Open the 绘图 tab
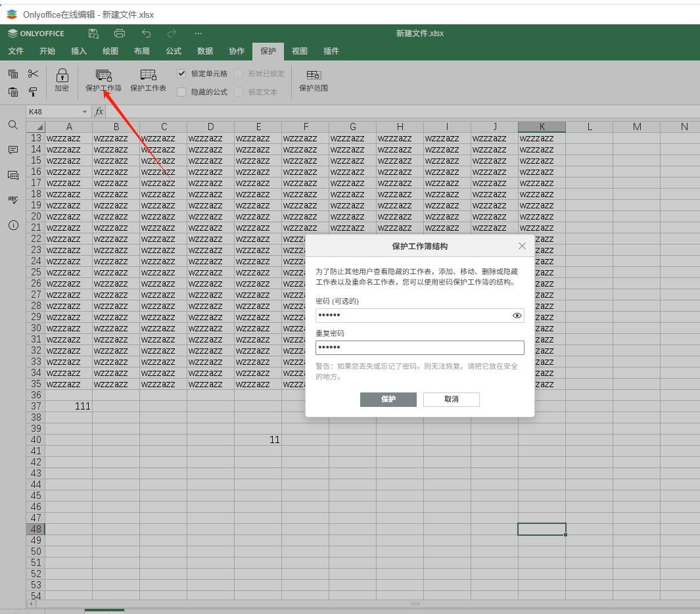This screenshot has width=700, height=614. [x=110, y=51]
